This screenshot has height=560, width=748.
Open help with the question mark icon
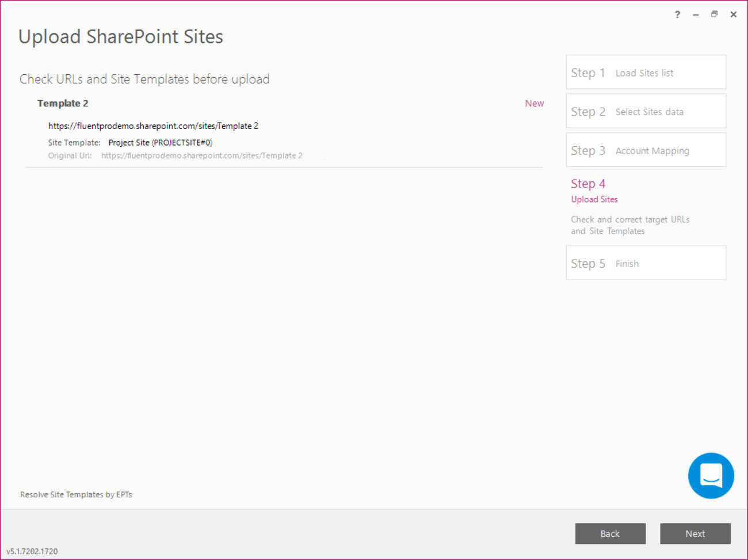tap(677, 14)
